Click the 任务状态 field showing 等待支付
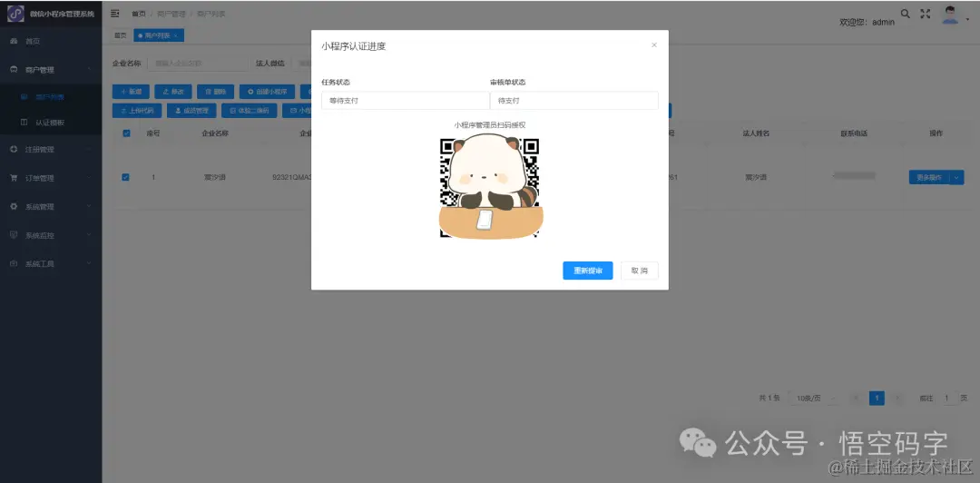The width and height of the screenshot is (980, 483). [406, 100]
